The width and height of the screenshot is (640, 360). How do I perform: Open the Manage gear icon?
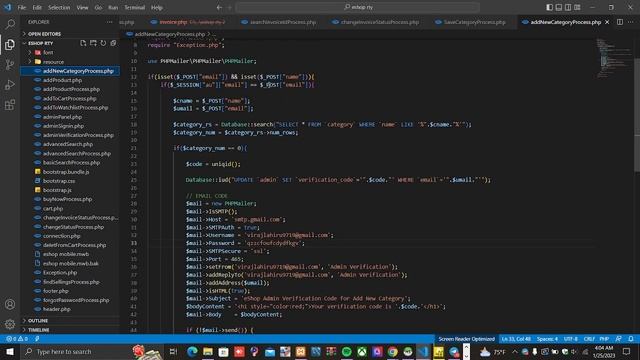click(10, 324)
